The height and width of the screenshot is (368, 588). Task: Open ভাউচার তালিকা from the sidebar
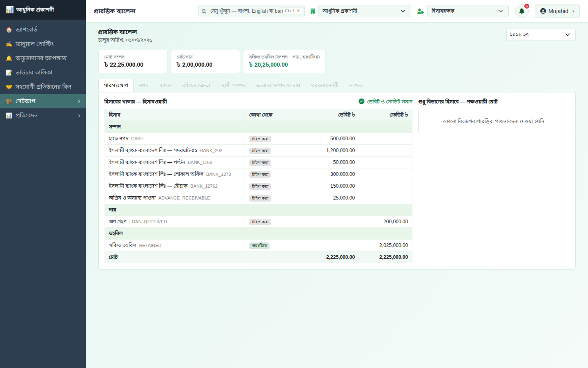(43, 72)
